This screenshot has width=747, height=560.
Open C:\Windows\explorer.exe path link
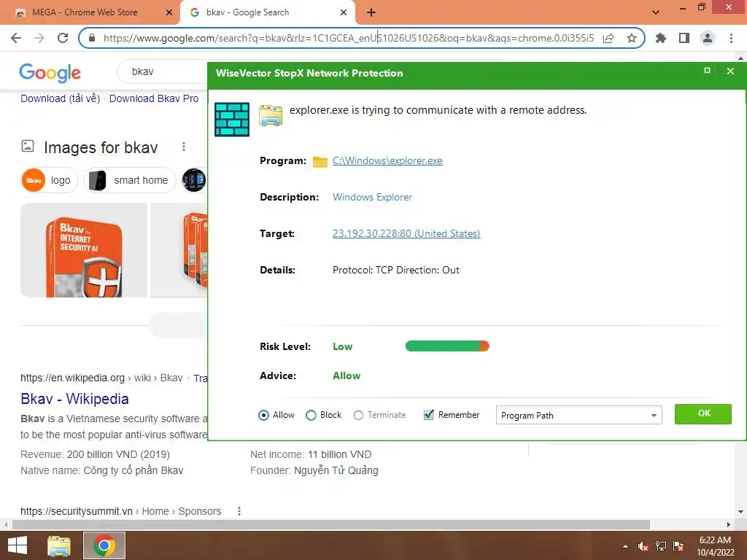pos(387,161)
